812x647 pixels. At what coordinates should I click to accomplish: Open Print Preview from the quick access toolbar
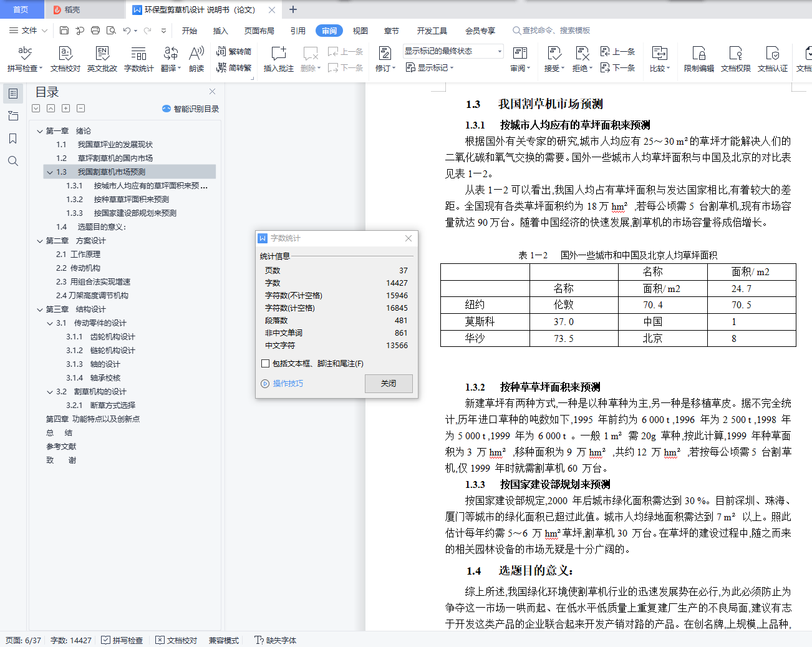pos(111,31)
